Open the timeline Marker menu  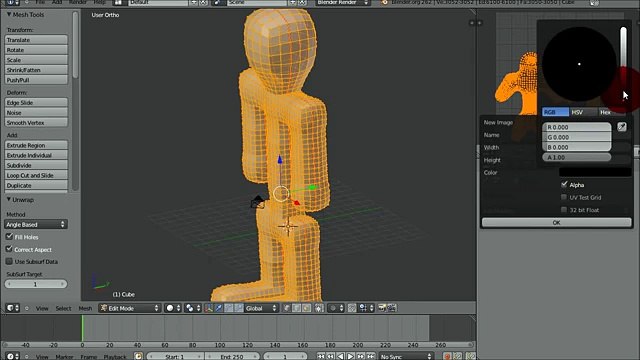[64, 357]
